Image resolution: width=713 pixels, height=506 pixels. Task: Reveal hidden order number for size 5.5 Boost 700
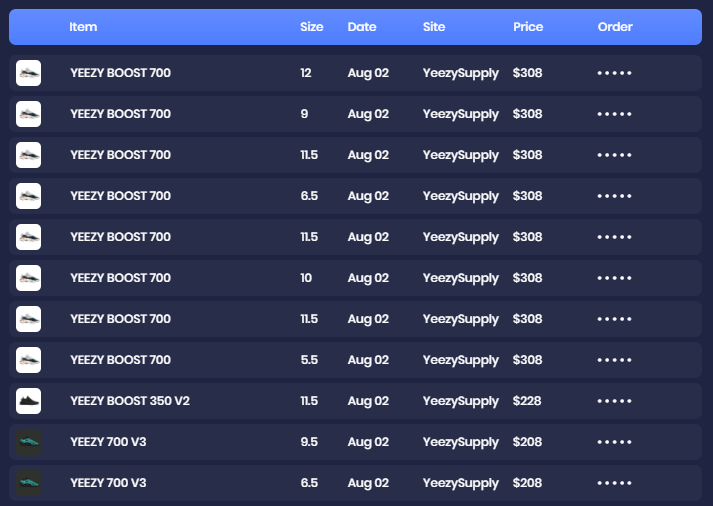point(614,360)
